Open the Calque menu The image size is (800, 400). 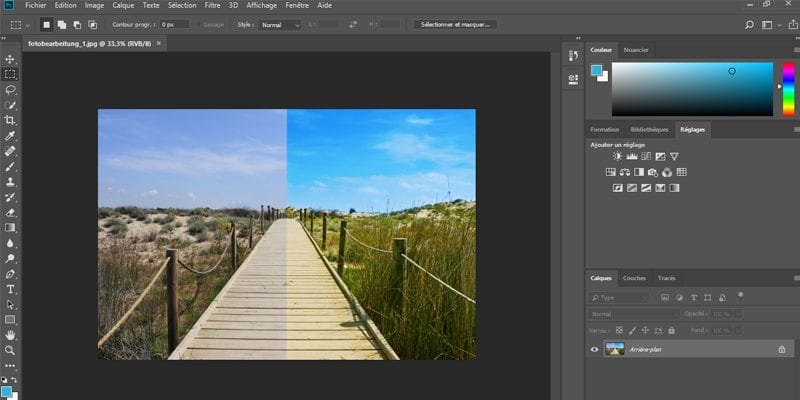point(123,6)
